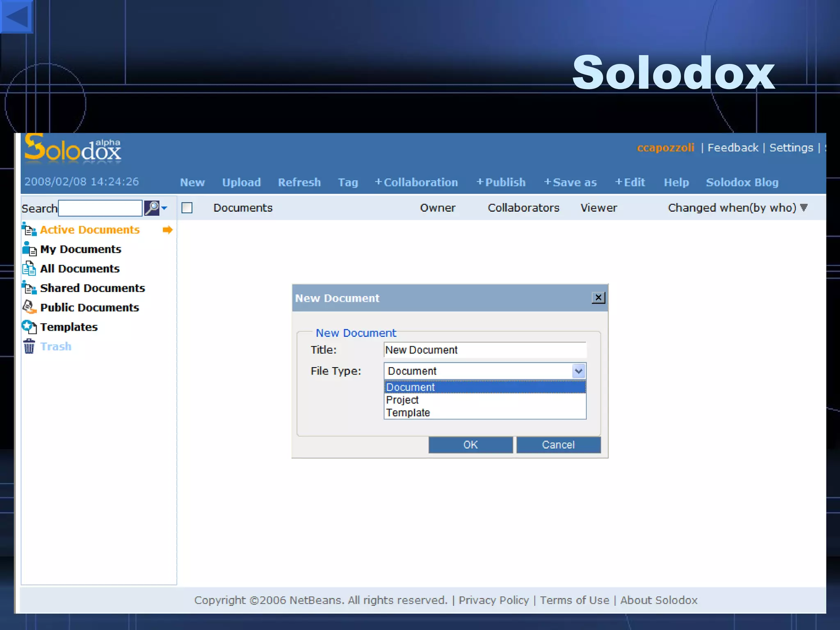The width and height of the screenshot is (840, 630).
Task: Open the Settings link
Action: (791, 148)
